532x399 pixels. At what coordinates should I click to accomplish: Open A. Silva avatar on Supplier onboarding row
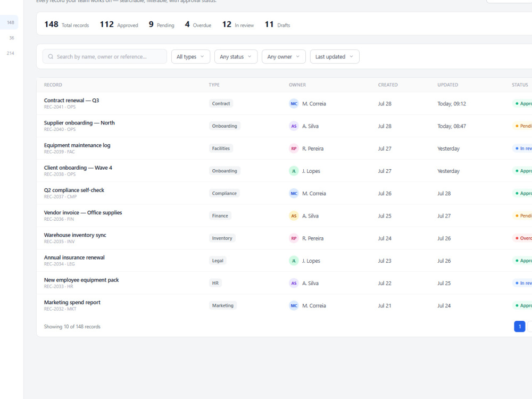294,126
